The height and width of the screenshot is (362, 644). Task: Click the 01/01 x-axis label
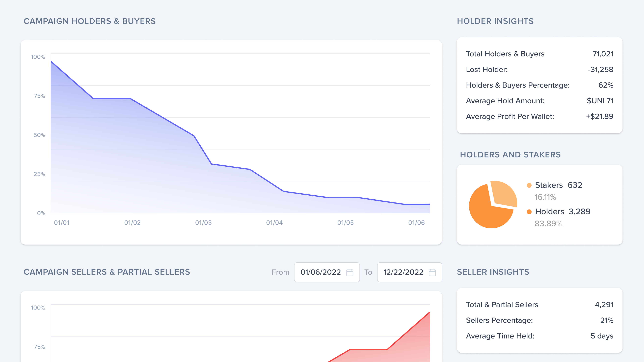[x=62, y=223]
